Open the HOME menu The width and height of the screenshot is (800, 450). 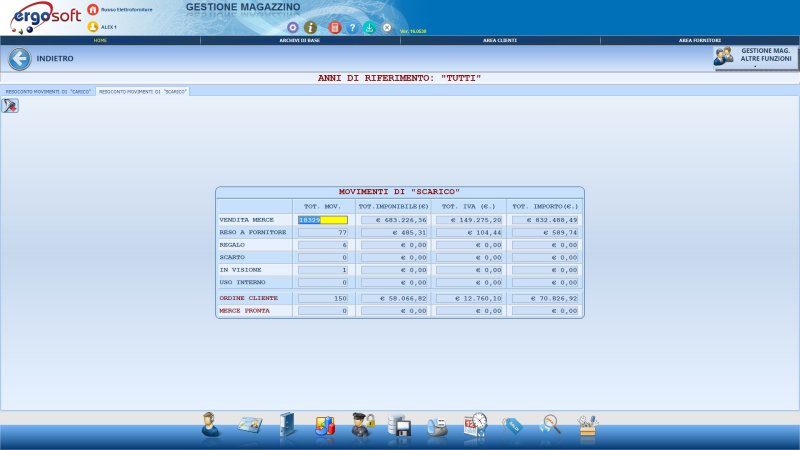click(100, 40)
